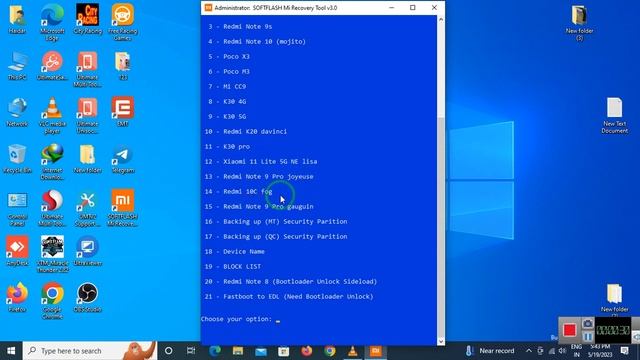Open the AnyDesk desktop shortcut
The height and width of the screenshot is (360, 640).
[17, 251]
